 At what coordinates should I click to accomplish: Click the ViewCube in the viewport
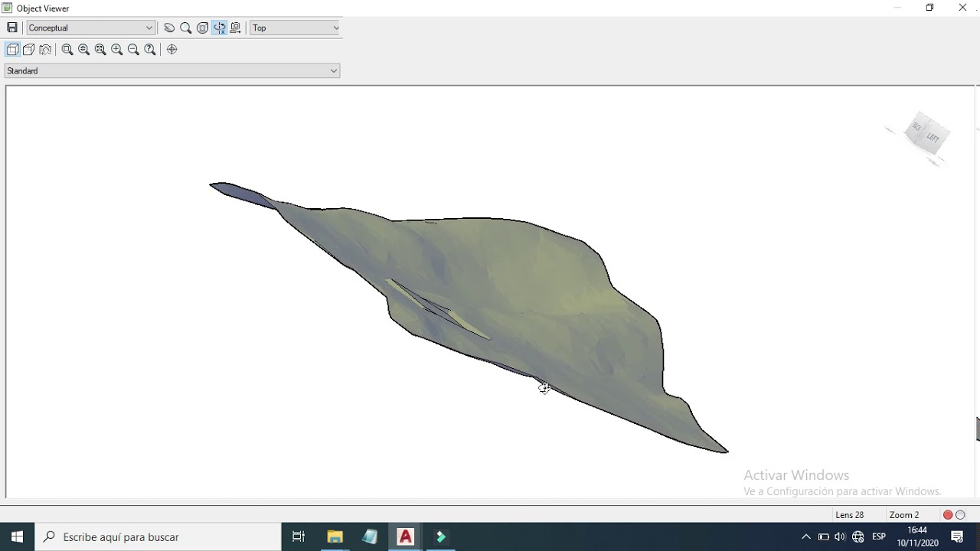click(926, 134)
